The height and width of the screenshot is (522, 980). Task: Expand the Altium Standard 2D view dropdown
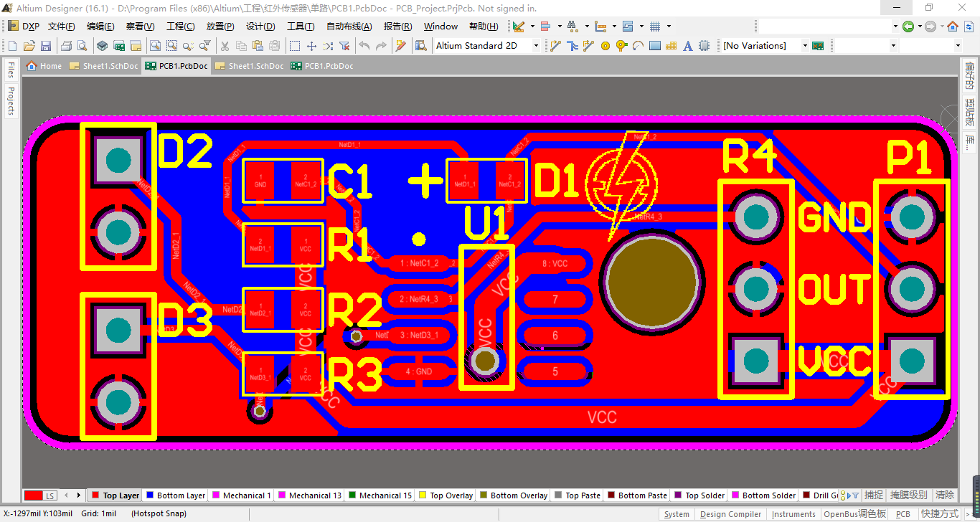(x=535, y=46)
